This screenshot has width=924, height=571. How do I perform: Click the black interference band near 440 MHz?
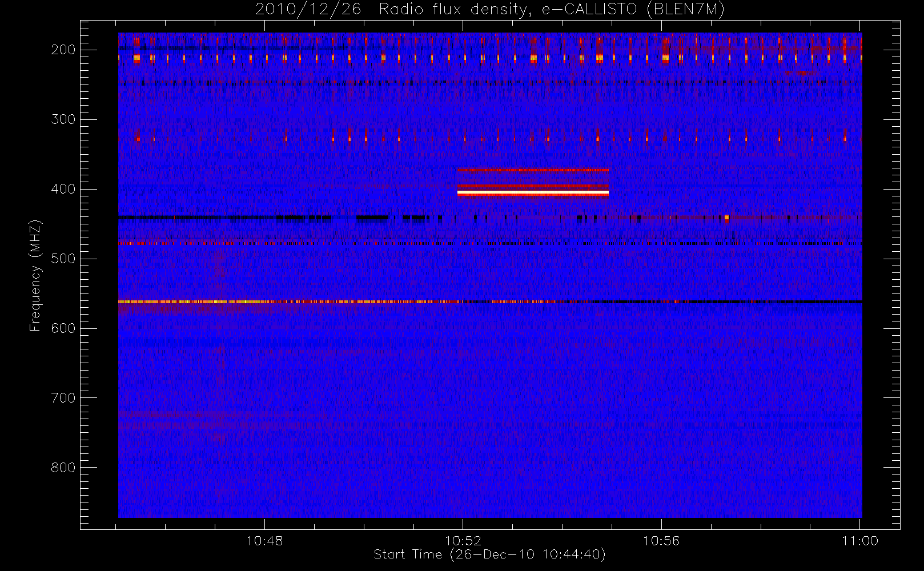tap(271, 217)
